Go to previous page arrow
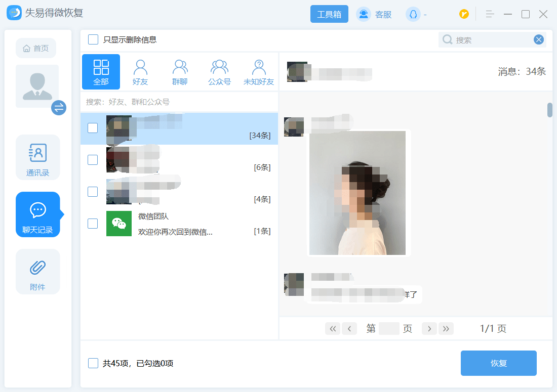Screen dimensions: 557x392 click(349, 329)
